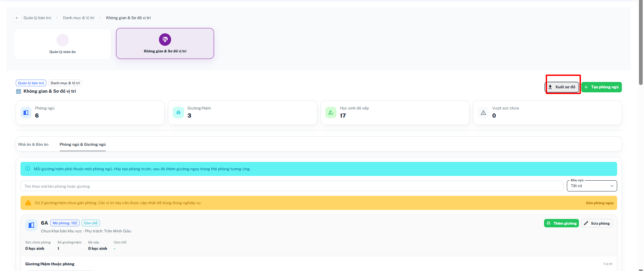Click the Phòng ngủ door icon

click(x=26, y=112)
